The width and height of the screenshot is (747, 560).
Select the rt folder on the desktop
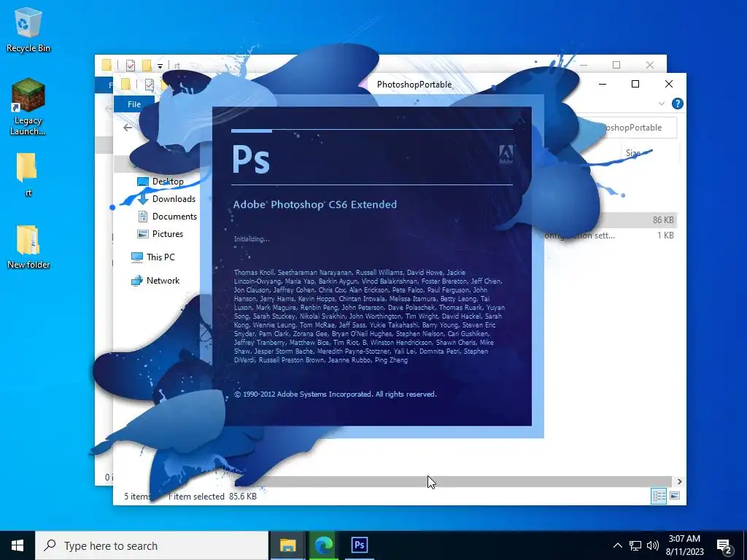tap(28, 175)
